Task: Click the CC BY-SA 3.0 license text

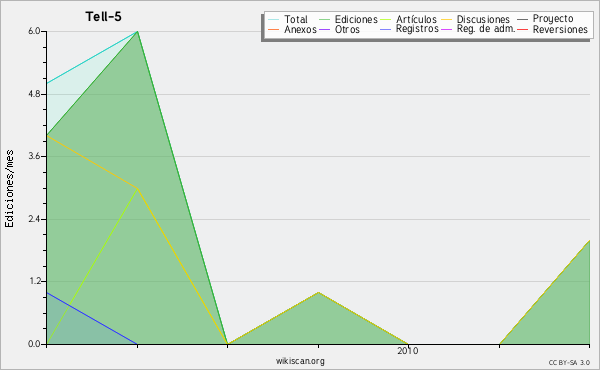Action: tap(569, 363)
